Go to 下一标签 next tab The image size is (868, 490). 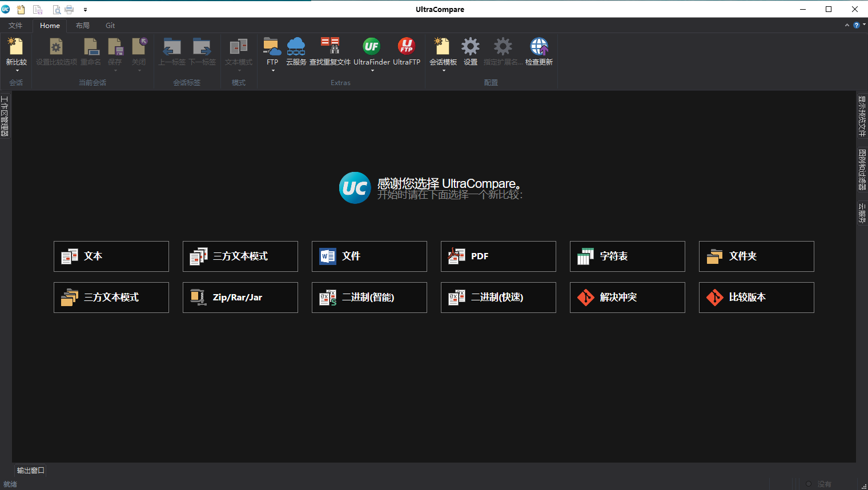click(202, 47)
